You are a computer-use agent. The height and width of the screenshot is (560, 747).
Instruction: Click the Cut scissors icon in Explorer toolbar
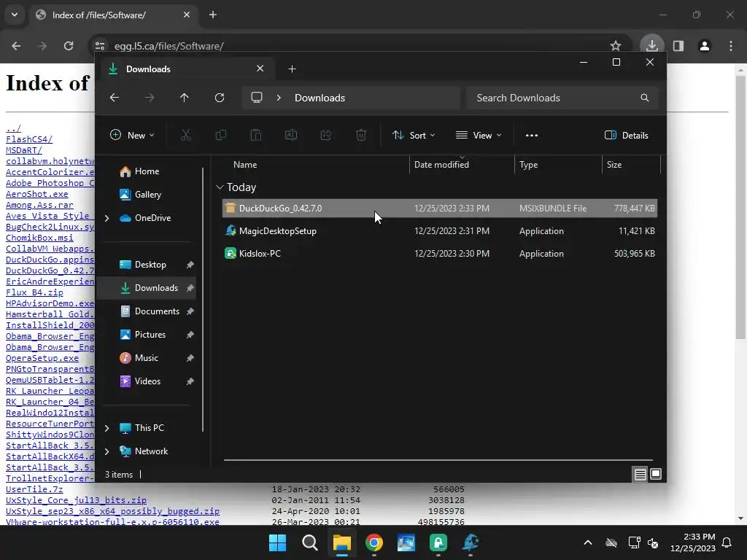[186, 135]
